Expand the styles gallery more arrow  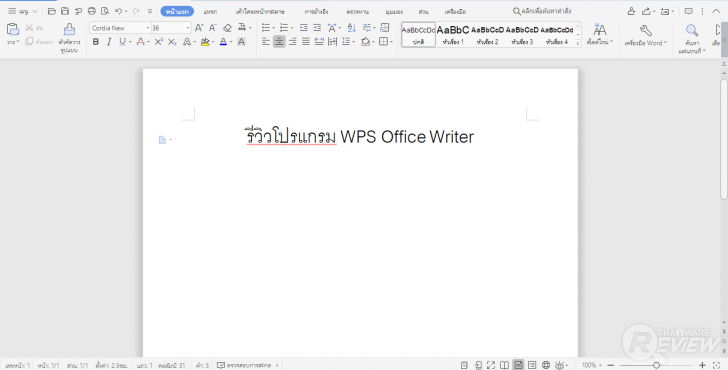coord(578,43)
